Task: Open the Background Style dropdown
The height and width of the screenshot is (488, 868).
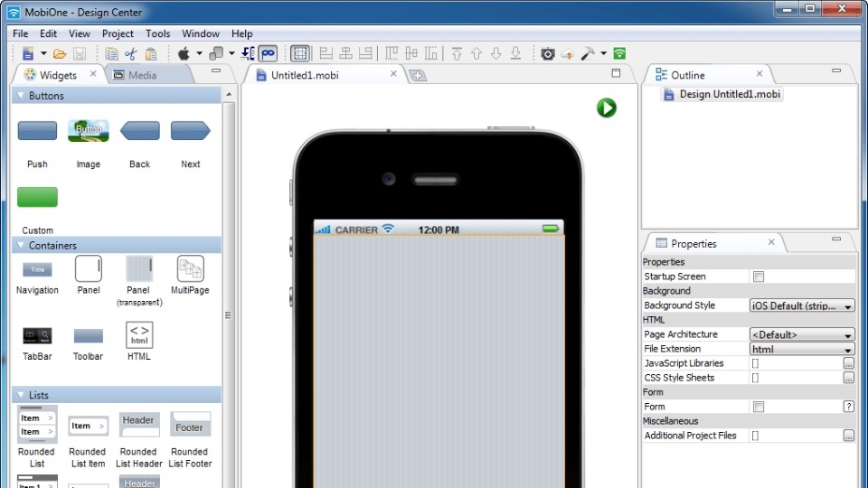Action: click(802, 305)
